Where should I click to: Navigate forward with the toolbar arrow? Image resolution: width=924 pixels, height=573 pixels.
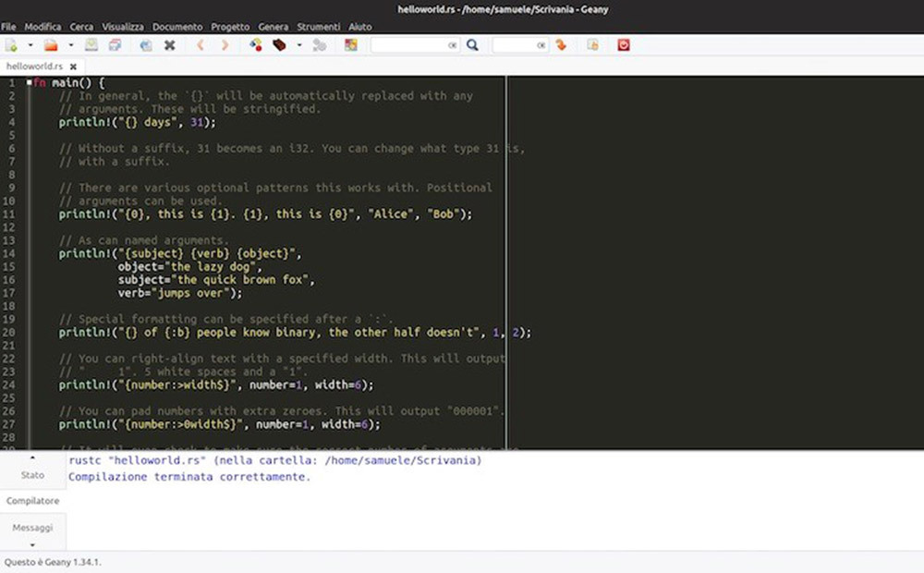click(x=224, y=44)
